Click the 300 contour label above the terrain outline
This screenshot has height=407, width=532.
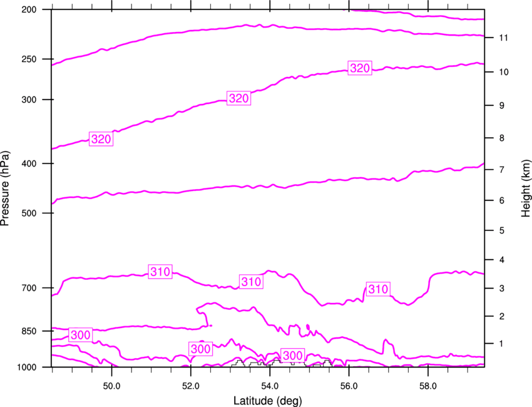(292, 356)
